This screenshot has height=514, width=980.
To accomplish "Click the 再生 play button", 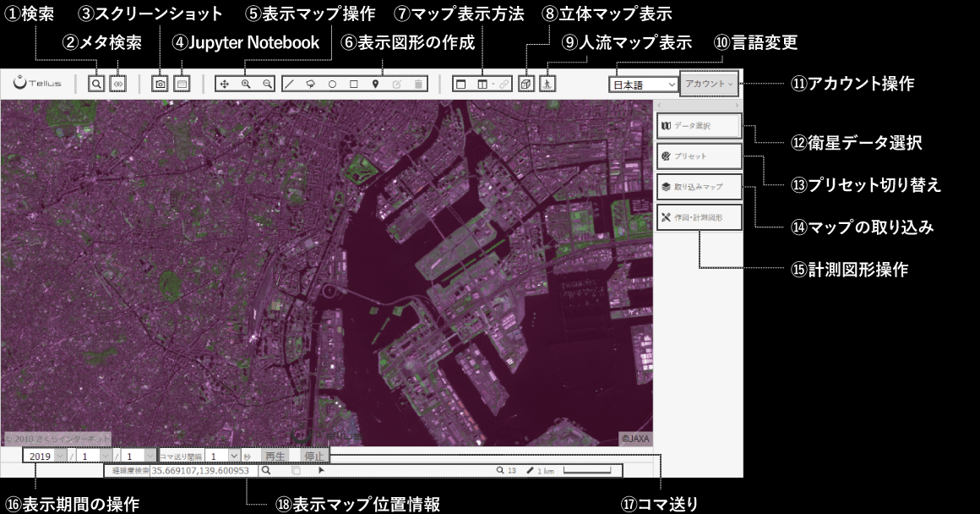I will 275,456.
